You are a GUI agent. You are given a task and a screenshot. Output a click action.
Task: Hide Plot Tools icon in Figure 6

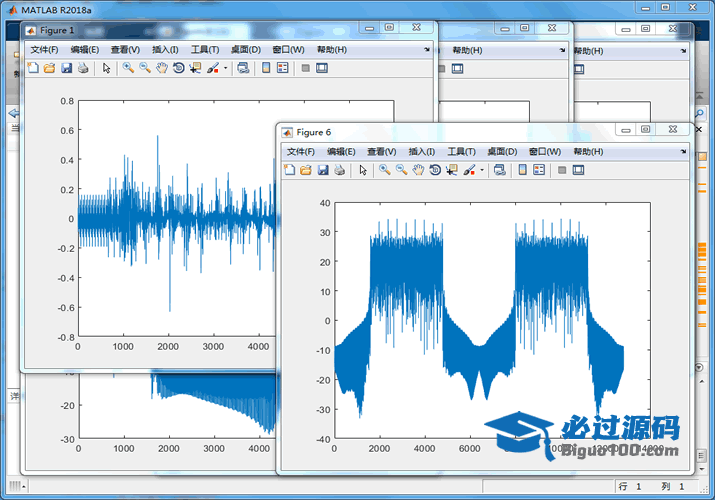pos(562,170)
